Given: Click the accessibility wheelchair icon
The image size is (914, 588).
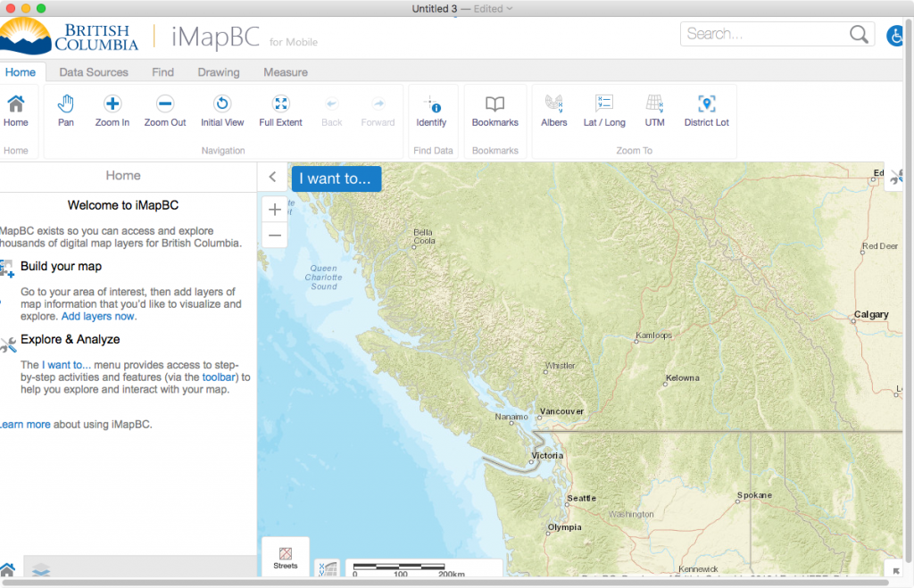Looking at the screenshot, I should point(895,36).
